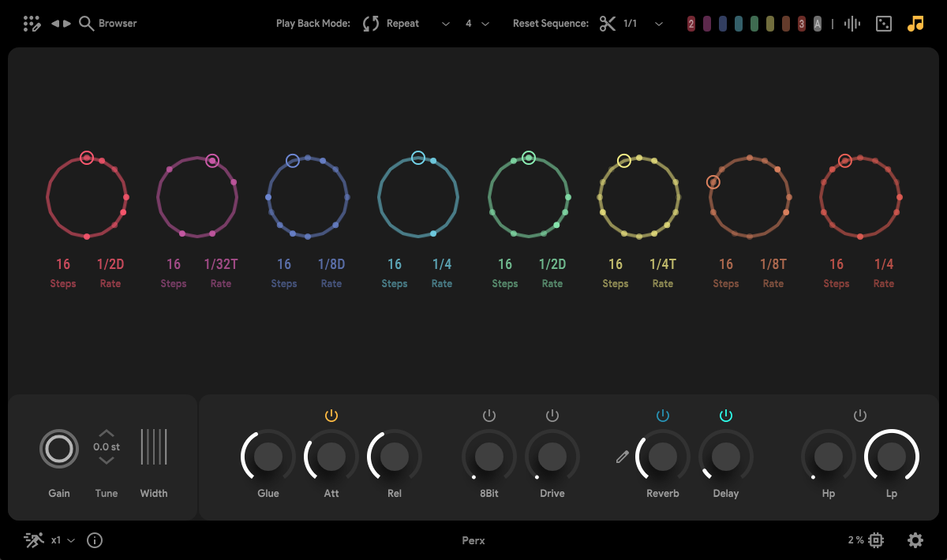
Task: Toggle the compressor power button above Att
Action: pos(331,416)
